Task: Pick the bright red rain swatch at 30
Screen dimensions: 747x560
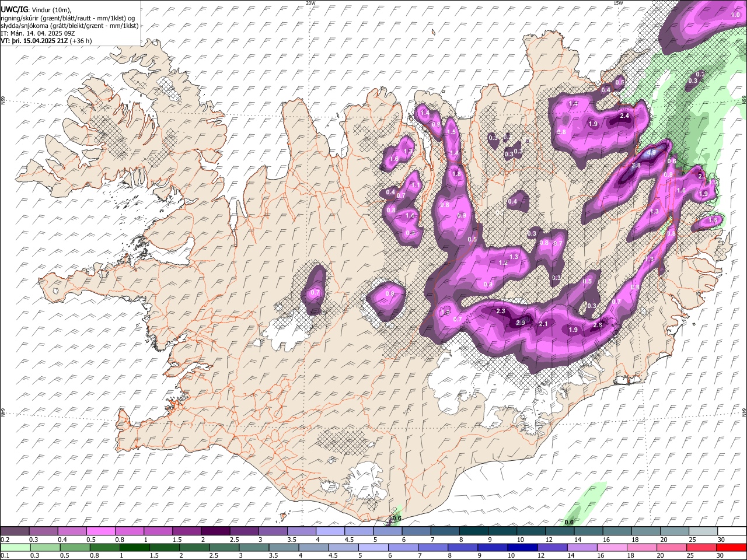Action: [732, 548]
